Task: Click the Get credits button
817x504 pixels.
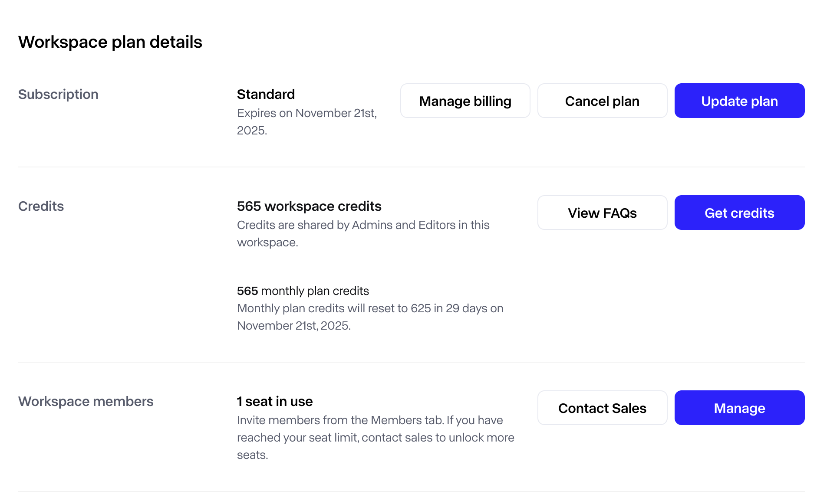Action: point(739,213)
